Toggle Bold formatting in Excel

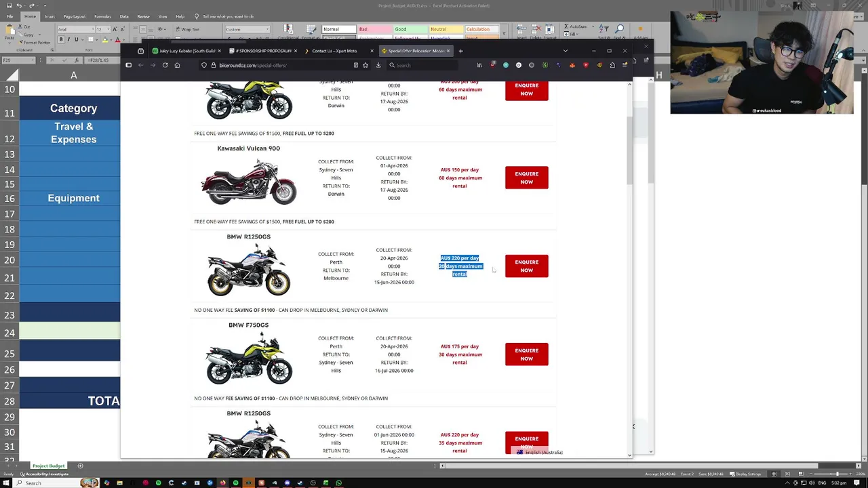(x=61, y=40)
